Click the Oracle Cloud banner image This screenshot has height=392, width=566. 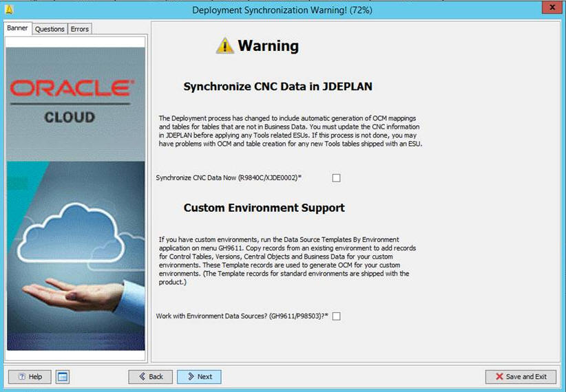coord(76,199)
